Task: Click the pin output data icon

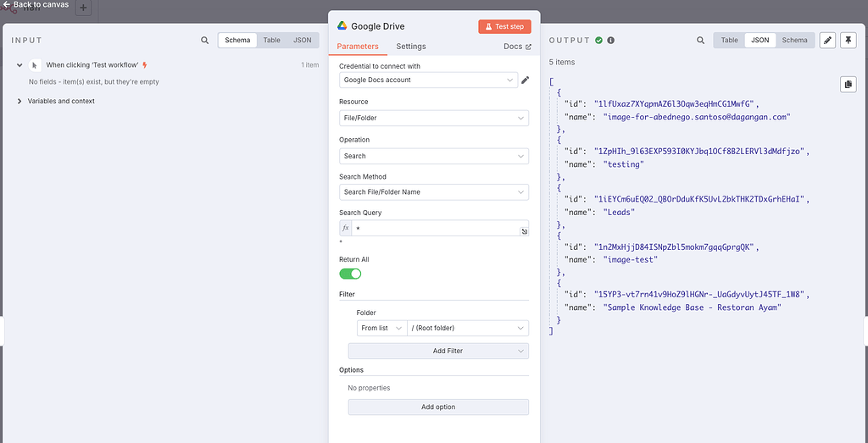Action: tap(848, 40)
